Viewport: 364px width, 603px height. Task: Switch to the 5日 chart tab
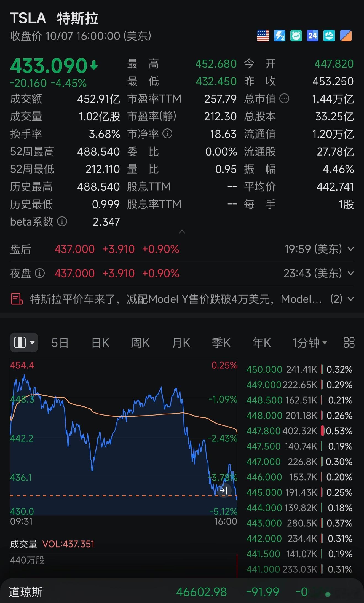click(x=60, y=343)
